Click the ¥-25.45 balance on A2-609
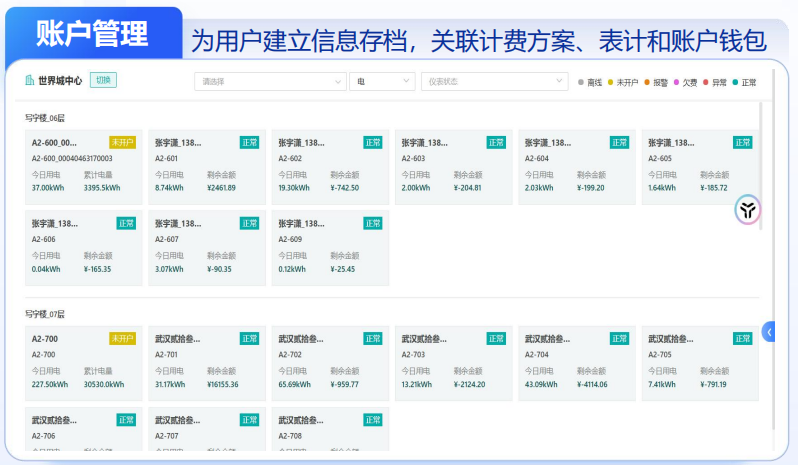The width and height of the screenshot is (798, 465). (343, 269)
